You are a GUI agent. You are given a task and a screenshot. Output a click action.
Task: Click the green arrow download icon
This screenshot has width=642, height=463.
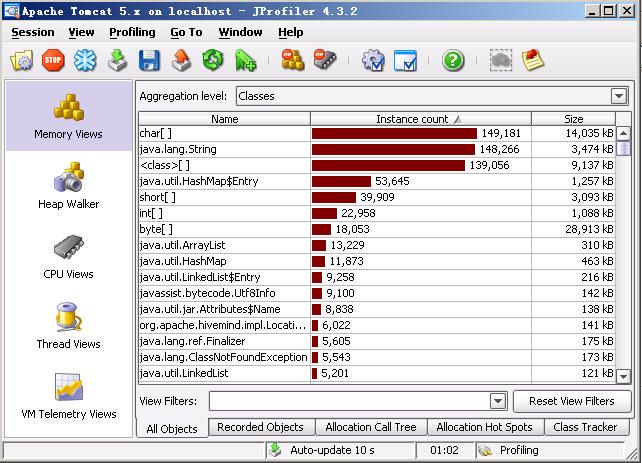[118, 61]
